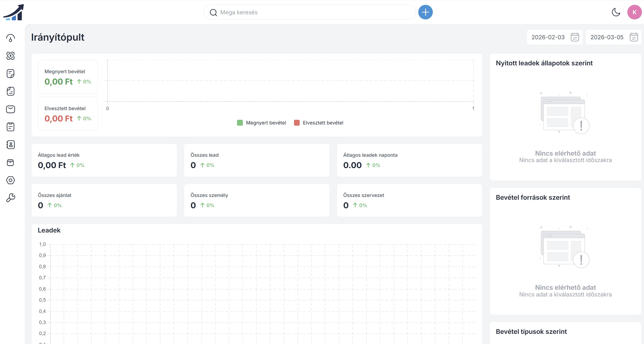Open the hexagon settings icon in sidebar

10,180
